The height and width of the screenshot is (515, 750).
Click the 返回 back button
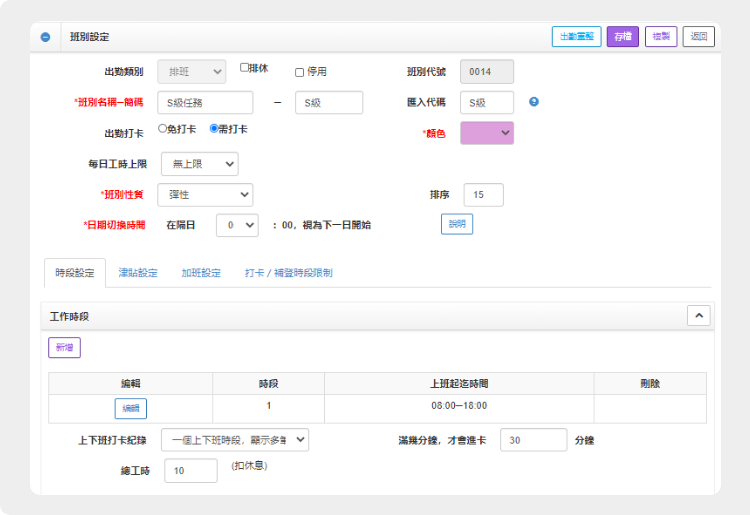pyautogui.click(x=698, y=36)
